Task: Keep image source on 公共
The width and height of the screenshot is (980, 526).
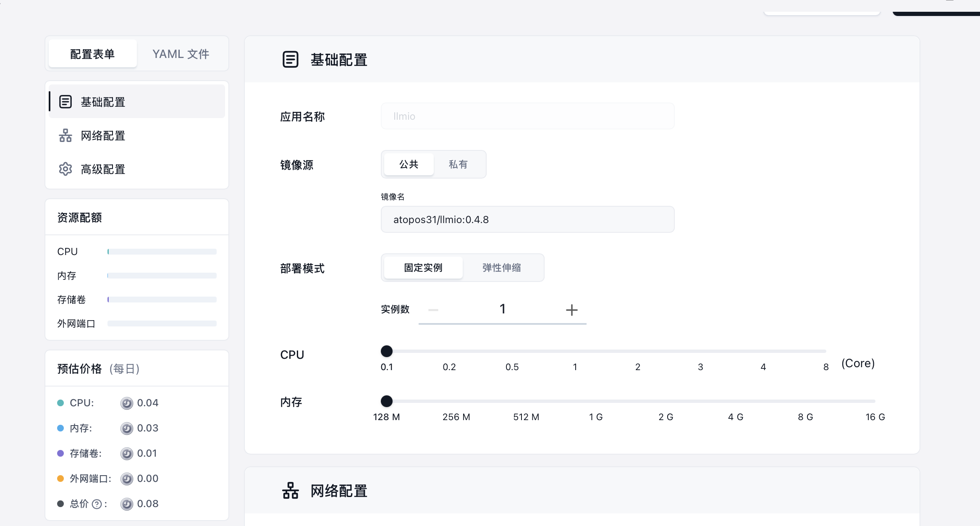Action: tap(408, 164)
